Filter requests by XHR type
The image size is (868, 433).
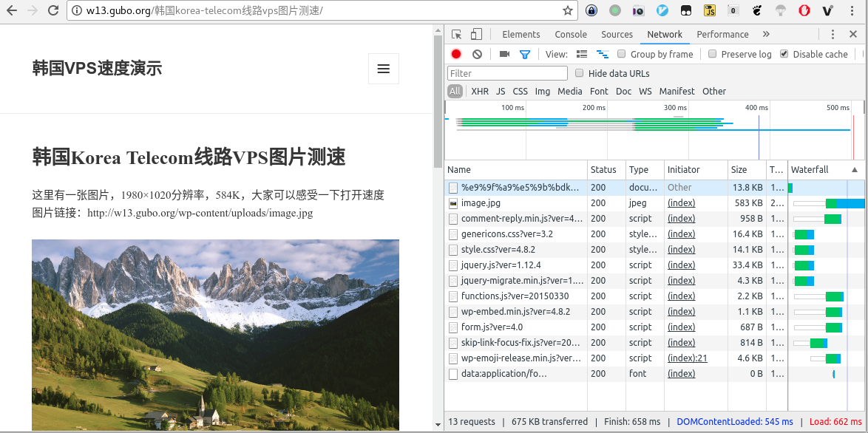480,91
